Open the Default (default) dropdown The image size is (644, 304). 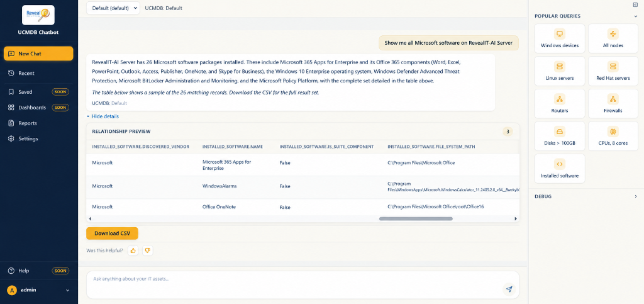point(113,8)
